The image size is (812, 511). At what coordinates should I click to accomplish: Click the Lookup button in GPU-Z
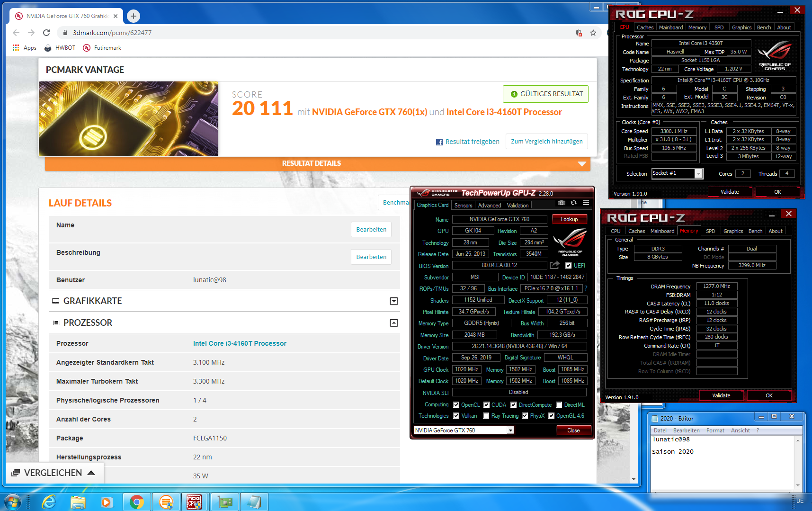click(569, 219)
